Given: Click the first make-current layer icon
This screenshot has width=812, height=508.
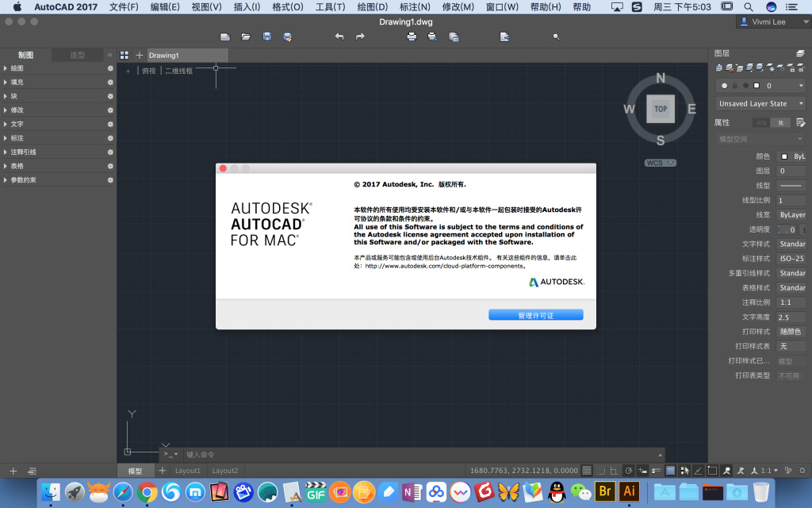Looking at the screenshot, I should pyautogui.click(x=718, y=68).
